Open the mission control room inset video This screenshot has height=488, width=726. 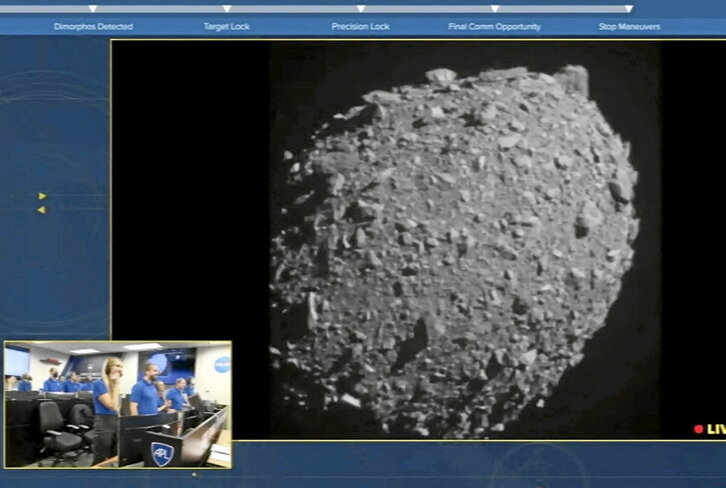pyautogui.click(x=118, y=405)
